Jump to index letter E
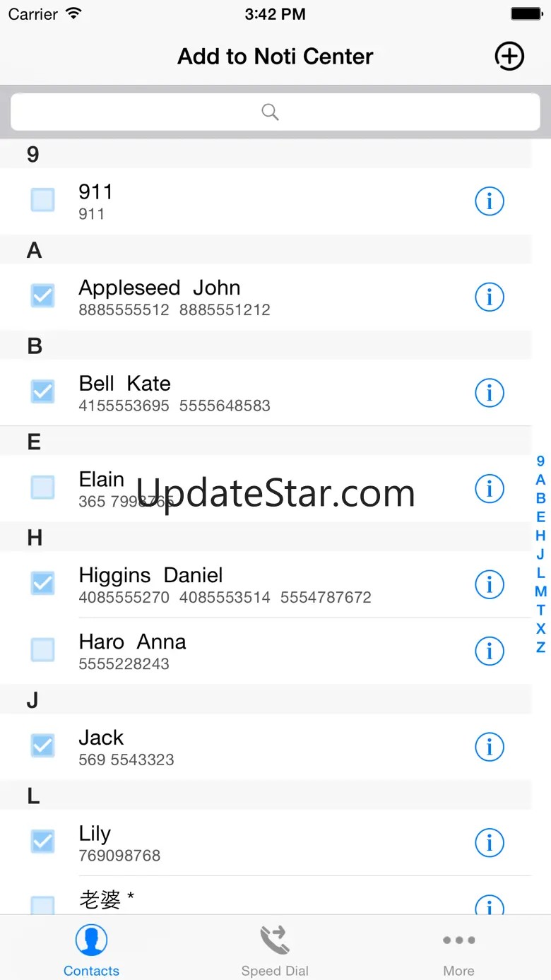Image resolution: width=551 pixels, height=980 pixels. 540,517
